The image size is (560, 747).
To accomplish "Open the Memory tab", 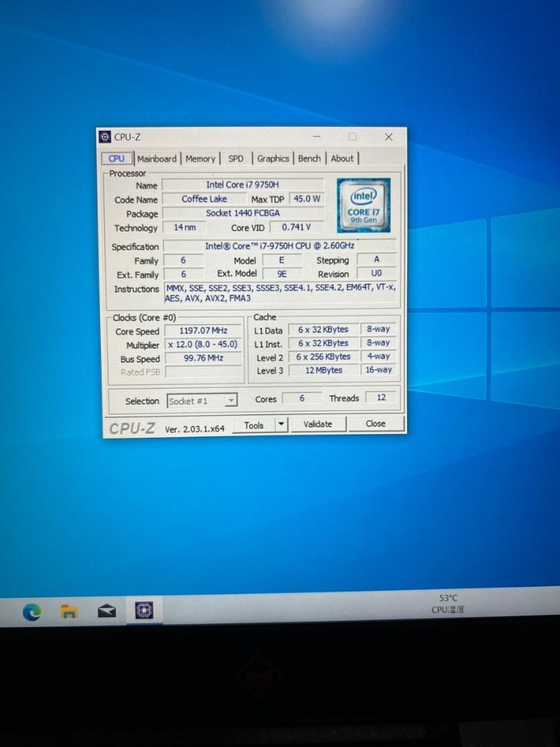I will pos(200,158).
